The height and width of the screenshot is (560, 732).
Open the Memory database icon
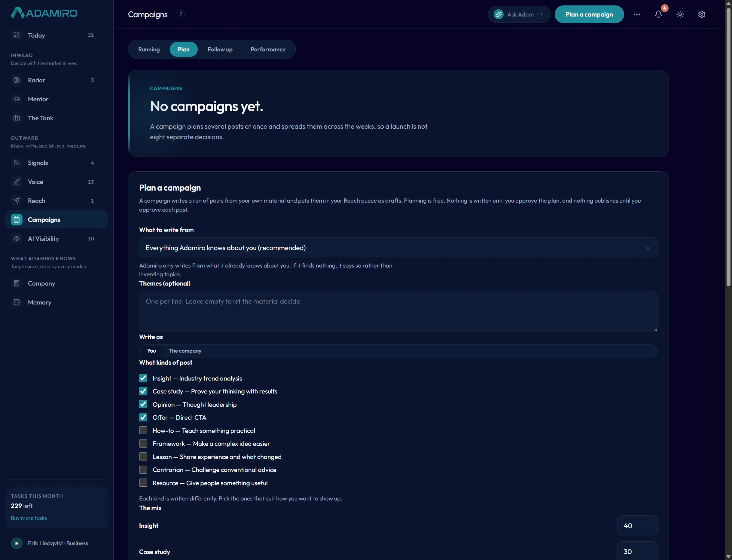tap(17, 302)
